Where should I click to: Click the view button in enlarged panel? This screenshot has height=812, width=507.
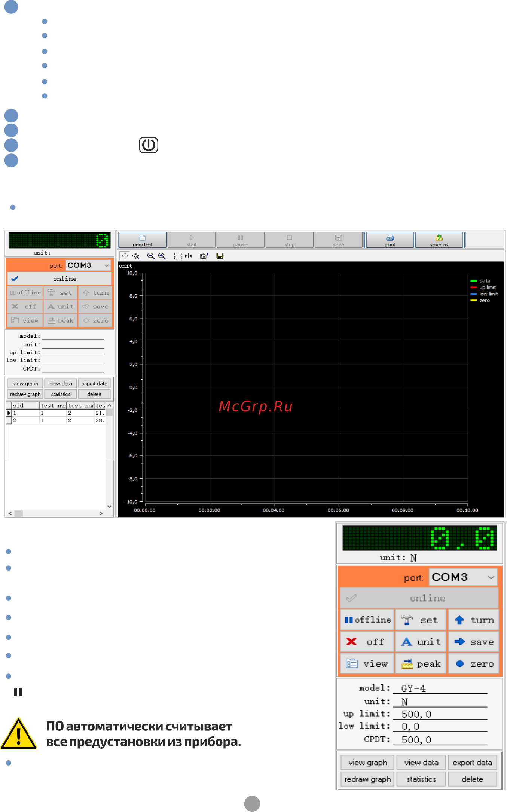point(367,664)
